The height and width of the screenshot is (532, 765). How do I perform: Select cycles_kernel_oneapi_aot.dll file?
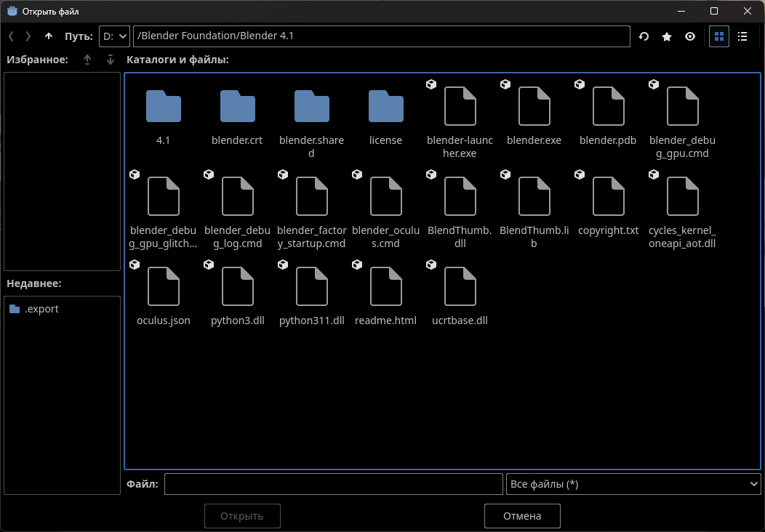pyautogui.click(x=683, y=209)
